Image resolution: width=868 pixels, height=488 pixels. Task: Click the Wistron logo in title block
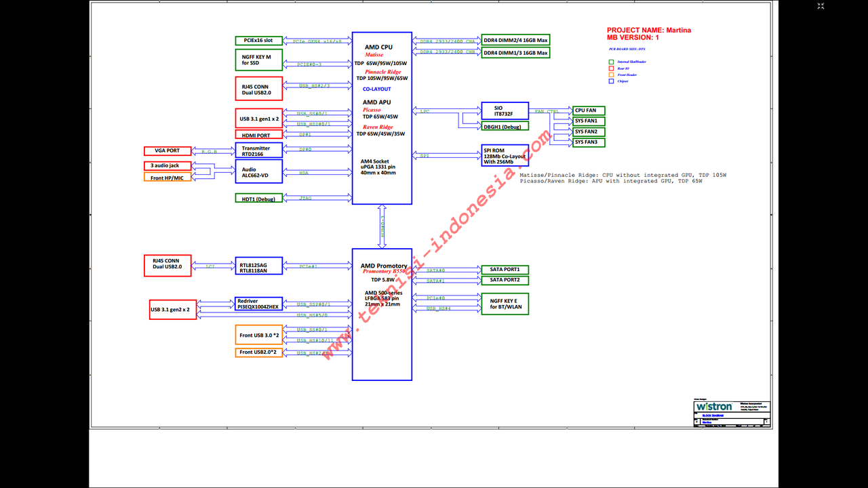[x=714, y=407]
